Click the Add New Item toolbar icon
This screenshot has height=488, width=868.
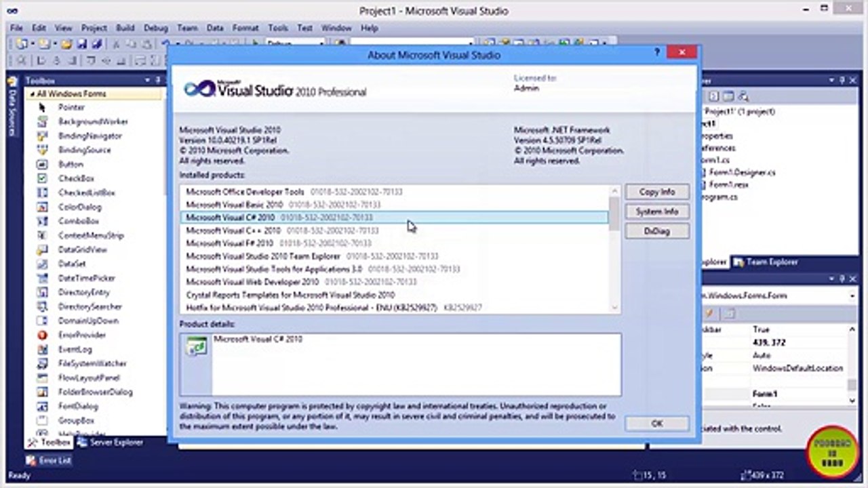tap(43, 44)
